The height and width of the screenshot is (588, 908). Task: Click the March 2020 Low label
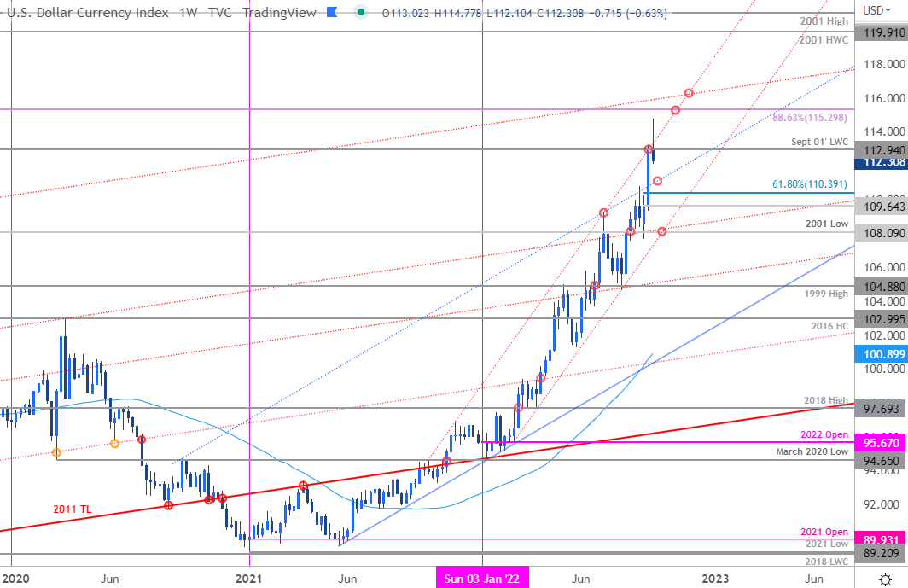click(812, 451)
